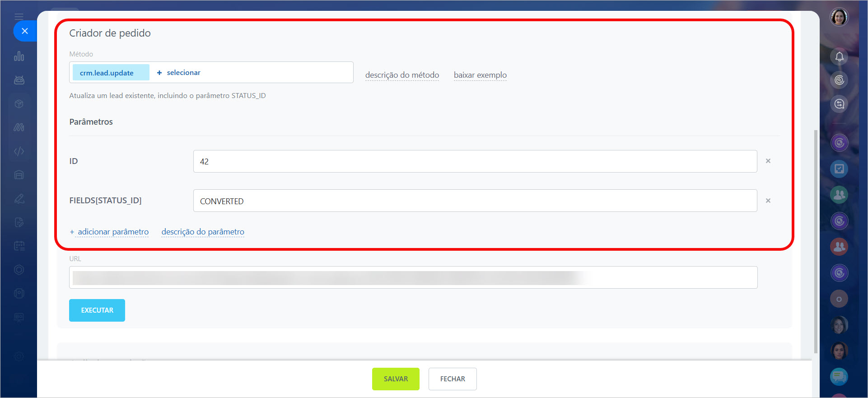
Task: Open the analytics bar chart icon in sidebar
Action: tap(19, 56)
